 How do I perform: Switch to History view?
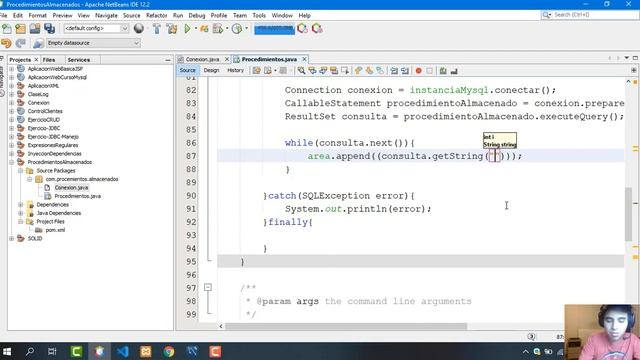point(236,70)
